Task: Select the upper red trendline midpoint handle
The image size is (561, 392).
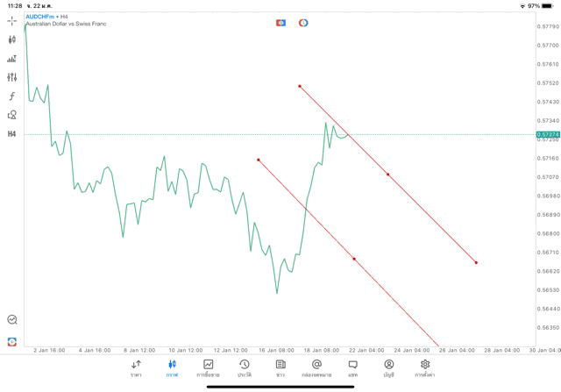Action: pos(387,175)
